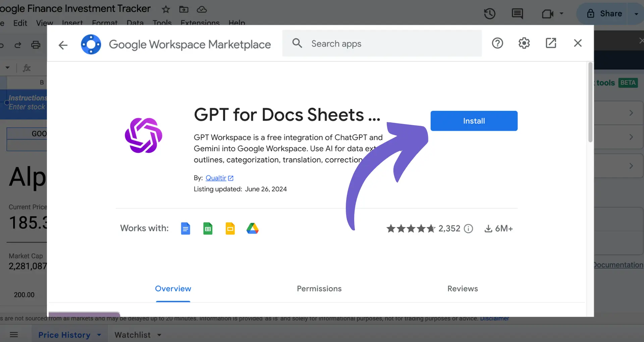The width and height of the screenshot is (644, 342).
Task: Open Sheets comments icon
Action: point(517,14)
